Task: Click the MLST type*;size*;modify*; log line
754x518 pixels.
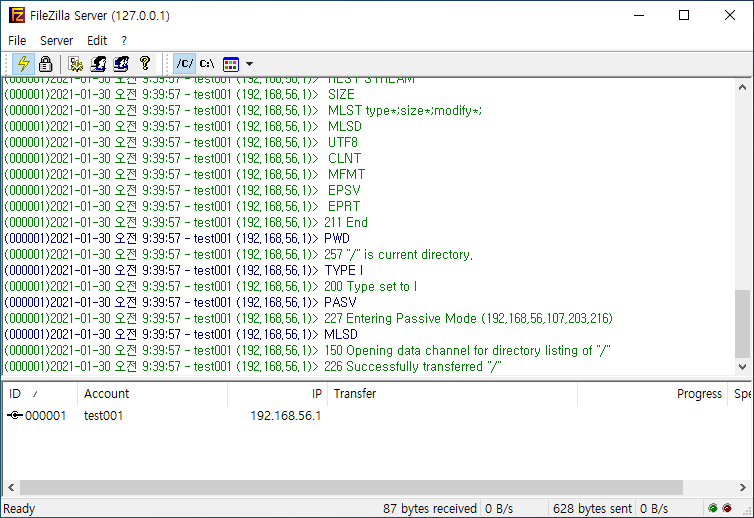Action: (x=243, y=110)
